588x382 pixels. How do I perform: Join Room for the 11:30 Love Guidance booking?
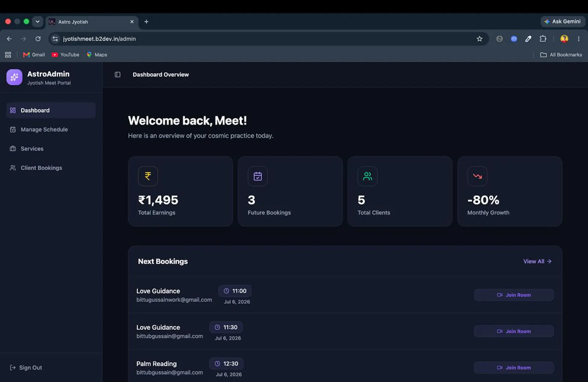click(514, 331)
